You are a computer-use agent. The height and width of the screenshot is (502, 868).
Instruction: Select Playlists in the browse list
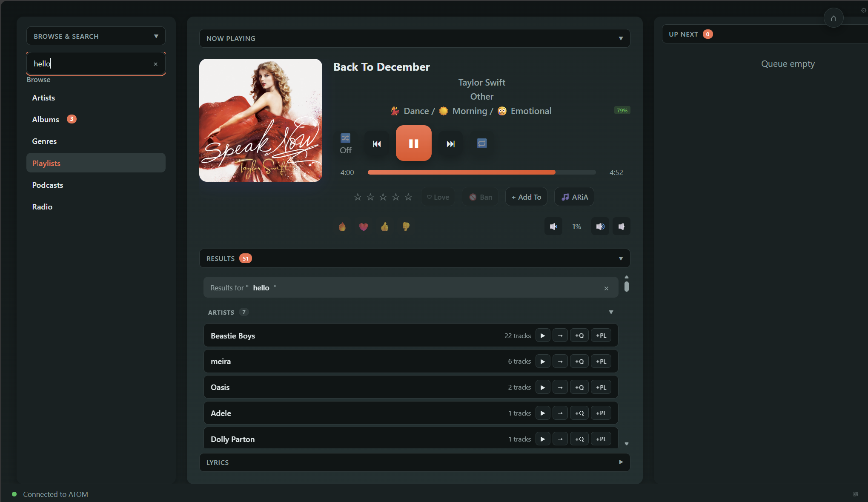(x=96, y=163)
